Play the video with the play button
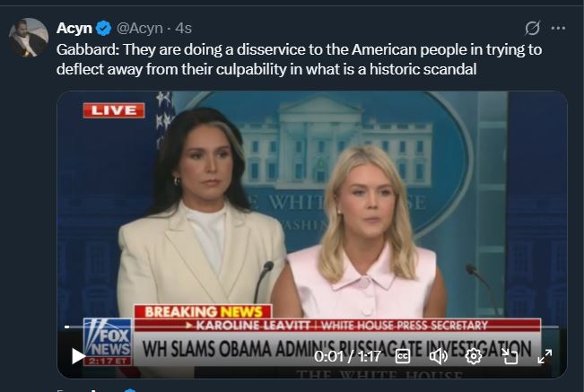Screen dimensions: 584x392 (x=78, y=356)
